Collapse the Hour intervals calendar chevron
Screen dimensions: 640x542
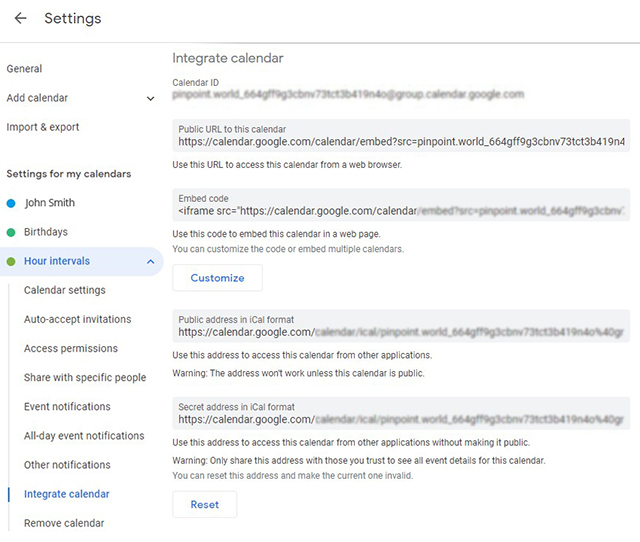pos(150,261)
